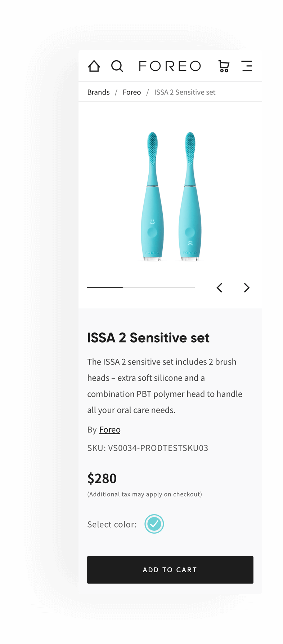Click the FOREO logo in the header

pyautogui.click(x=170, y=66)
